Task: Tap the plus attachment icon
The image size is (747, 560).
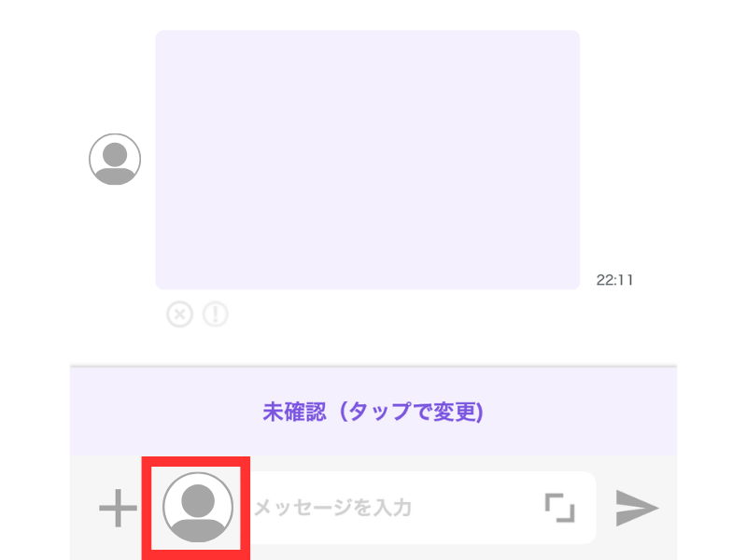Action: pos(118,508)
